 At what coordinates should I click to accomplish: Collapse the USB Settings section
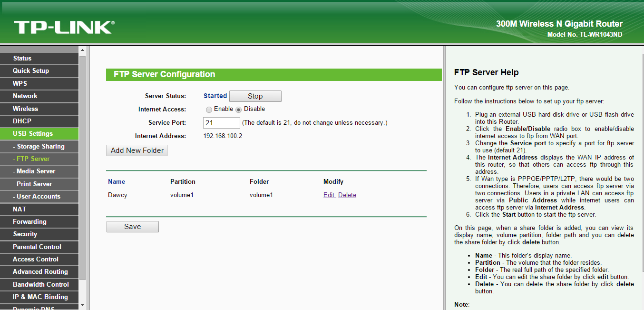[x=33, y=134]
